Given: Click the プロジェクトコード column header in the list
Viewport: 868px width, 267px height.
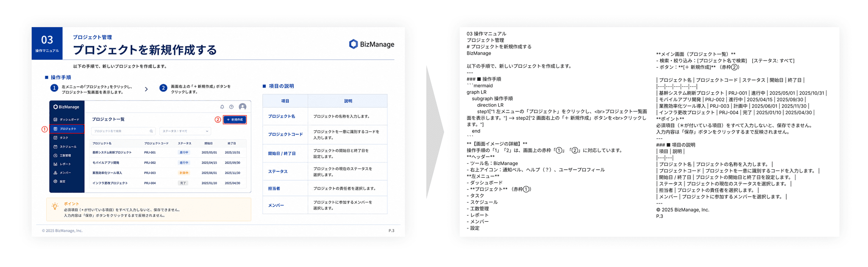Looking at the screenshot, I should [x=156, y=143].
